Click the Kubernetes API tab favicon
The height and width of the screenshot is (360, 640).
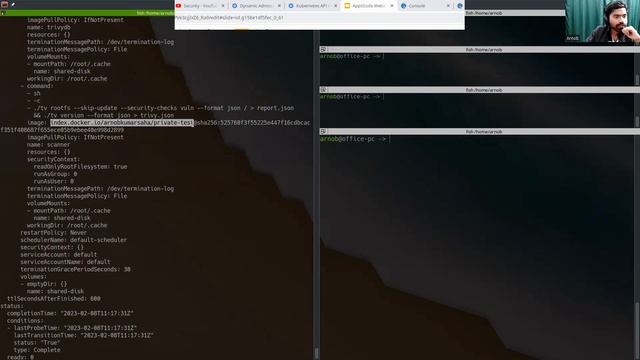click(x=291, y=6)
